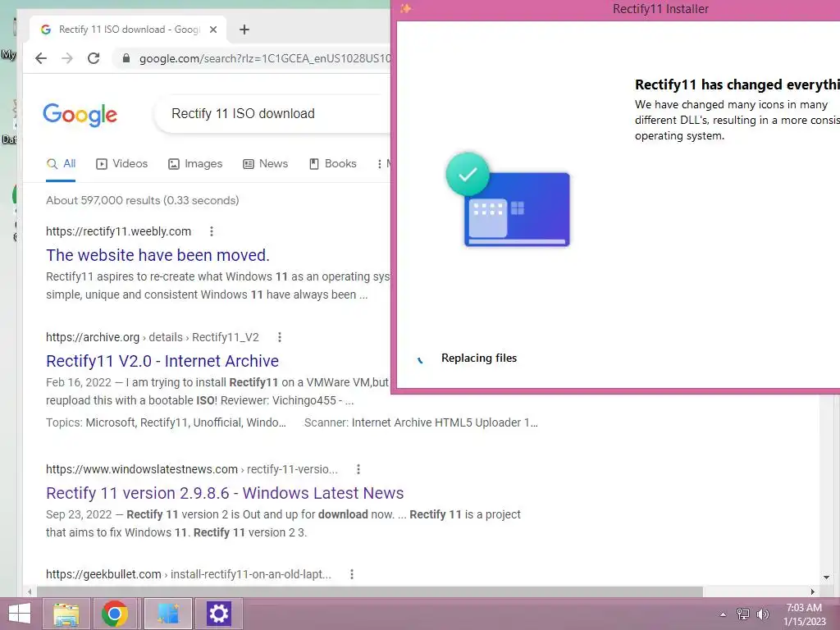Click https://rectify11.weebly.com URL text
The image size is (840, 630).
click(x=118, y=231)
